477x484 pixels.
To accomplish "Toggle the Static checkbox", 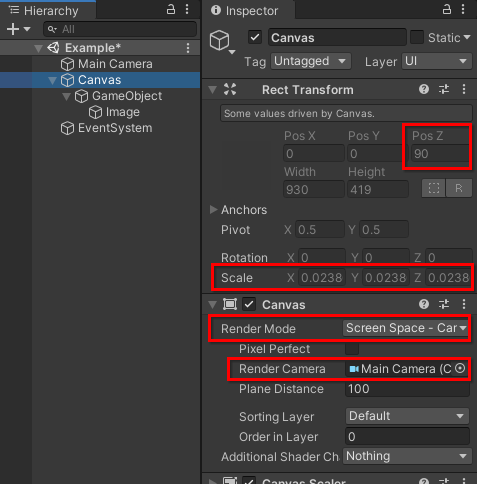I will pyautogui.click(x=417, y=37).
